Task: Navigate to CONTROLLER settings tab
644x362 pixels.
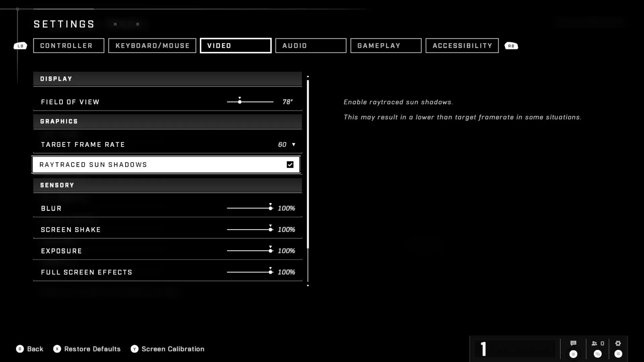Action: (67, 46)
